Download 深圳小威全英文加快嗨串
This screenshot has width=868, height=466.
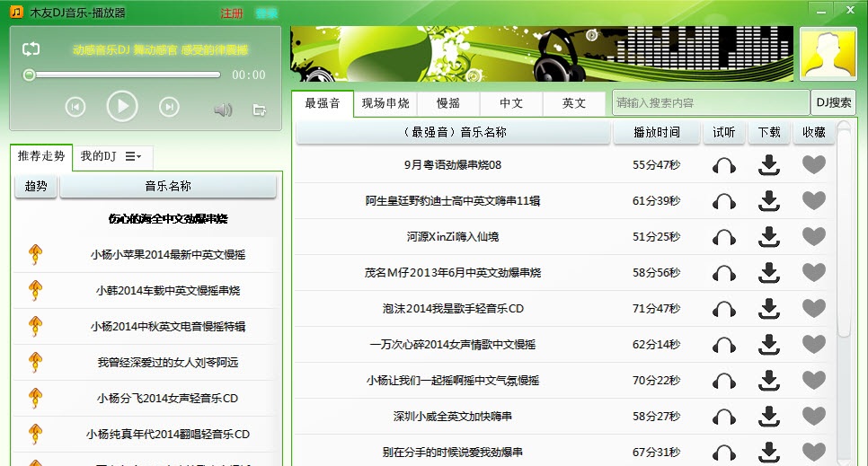768,416
